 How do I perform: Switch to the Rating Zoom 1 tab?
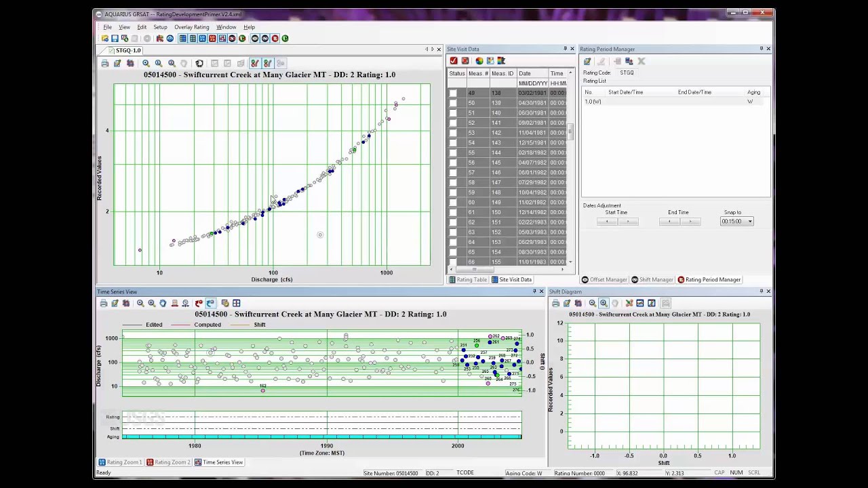pyautogui.click(x=121, y=462)
